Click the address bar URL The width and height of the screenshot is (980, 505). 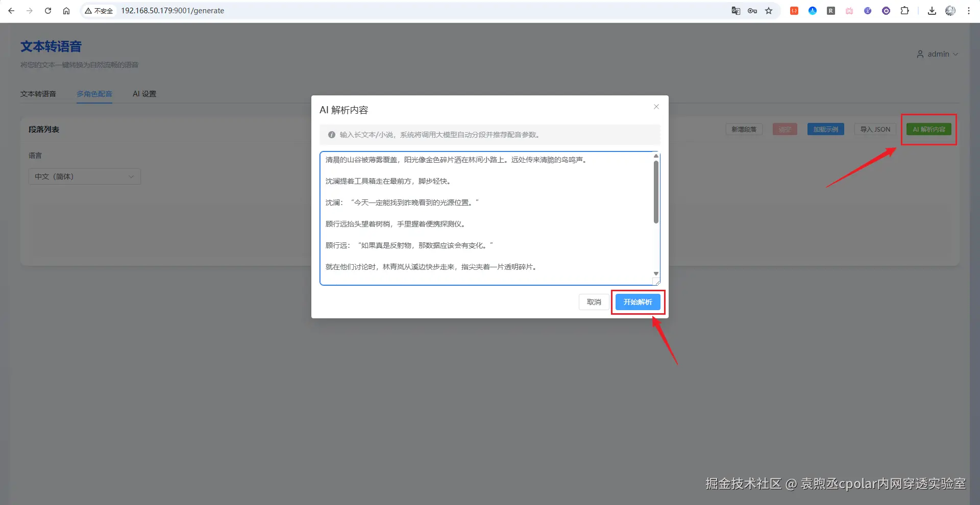pyautogui.click(x=173, y=11)
